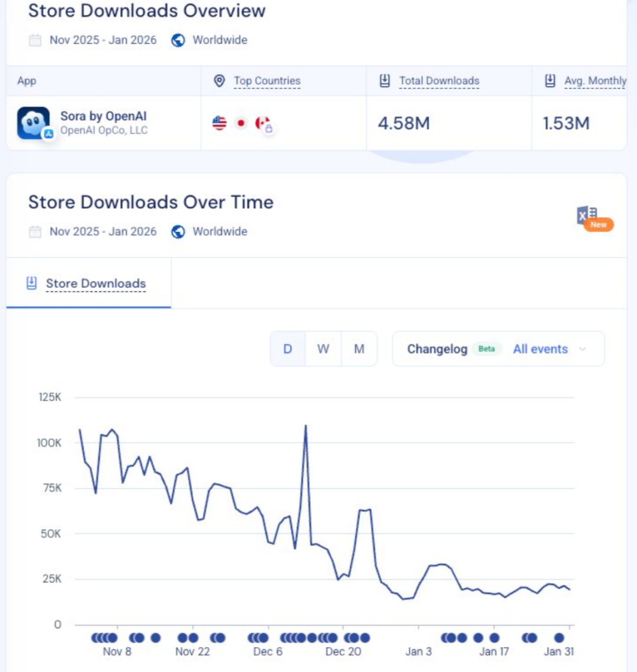Click the changelog event dot above Jan 17
Image resolution: width=637 pixels, height=672 pixels.
494,638
